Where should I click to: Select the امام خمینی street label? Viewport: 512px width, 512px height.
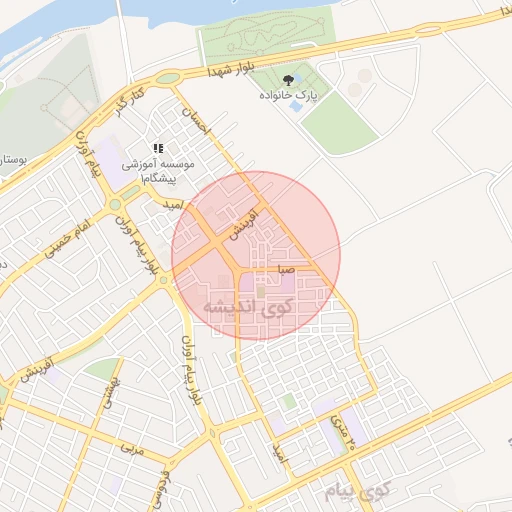coord(67,238)
